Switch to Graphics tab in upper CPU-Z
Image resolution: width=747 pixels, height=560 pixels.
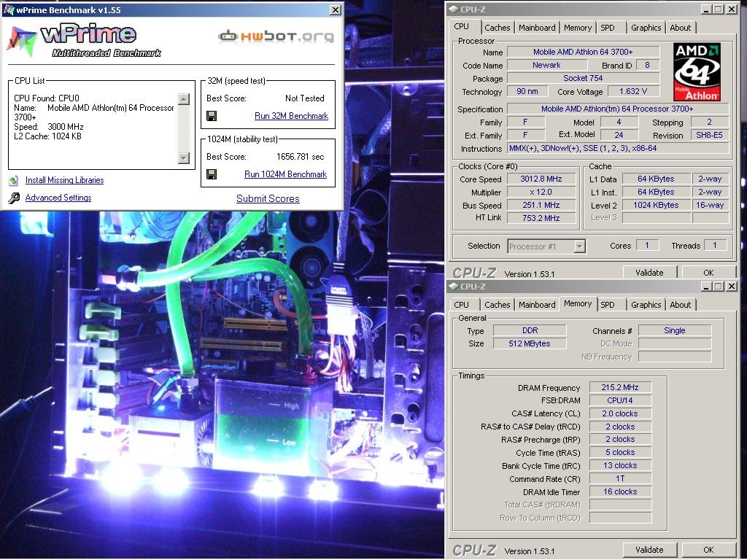coord(646,28)
